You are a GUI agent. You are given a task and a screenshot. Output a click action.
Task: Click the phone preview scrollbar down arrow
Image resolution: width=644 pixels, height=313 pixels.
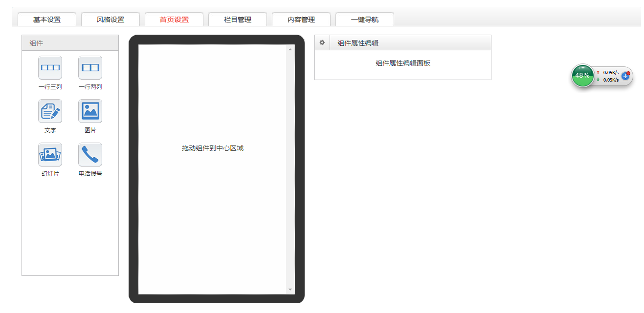click(x=290, y=290)
